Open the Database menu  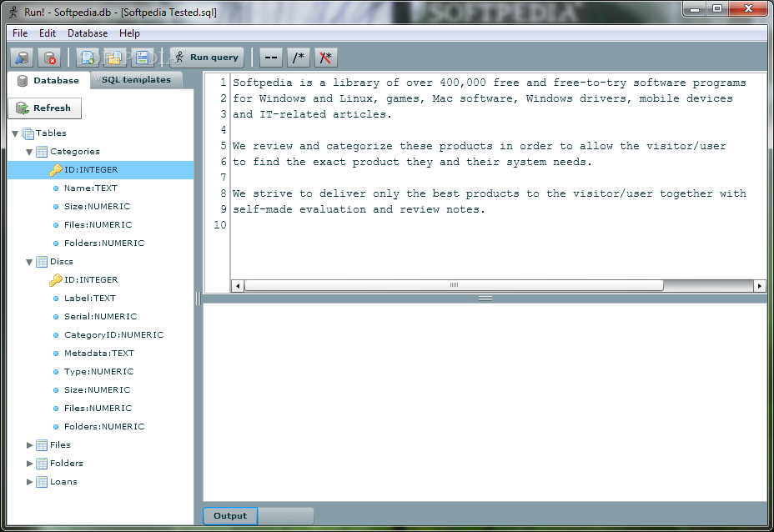click(x=88, y=33)
